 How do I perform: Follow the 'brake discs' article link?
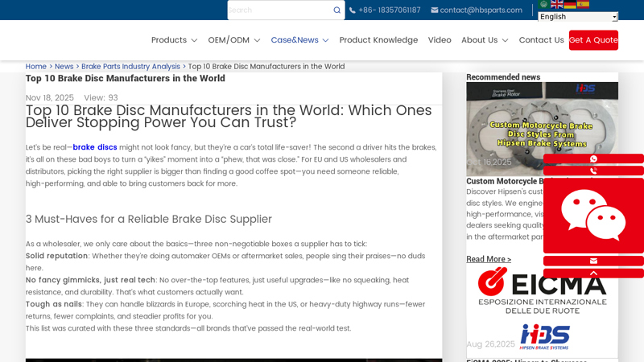(95, 147)
